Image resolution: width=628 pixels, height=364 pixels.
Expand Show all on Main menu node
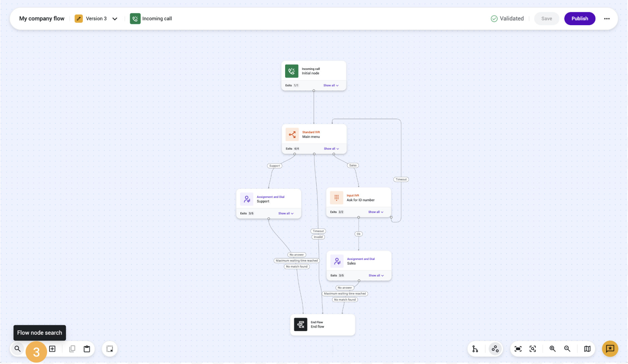(x=331, y=149)
